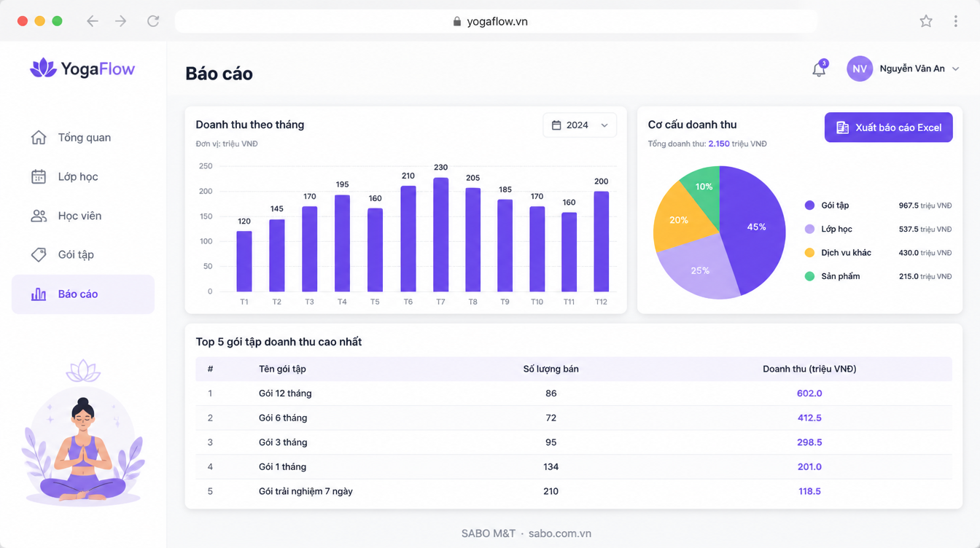Image resolution: width=980 pixels, height=548 pixels.
Task: Click the user name Nguyễn Văn An
Action: [912, 68]
